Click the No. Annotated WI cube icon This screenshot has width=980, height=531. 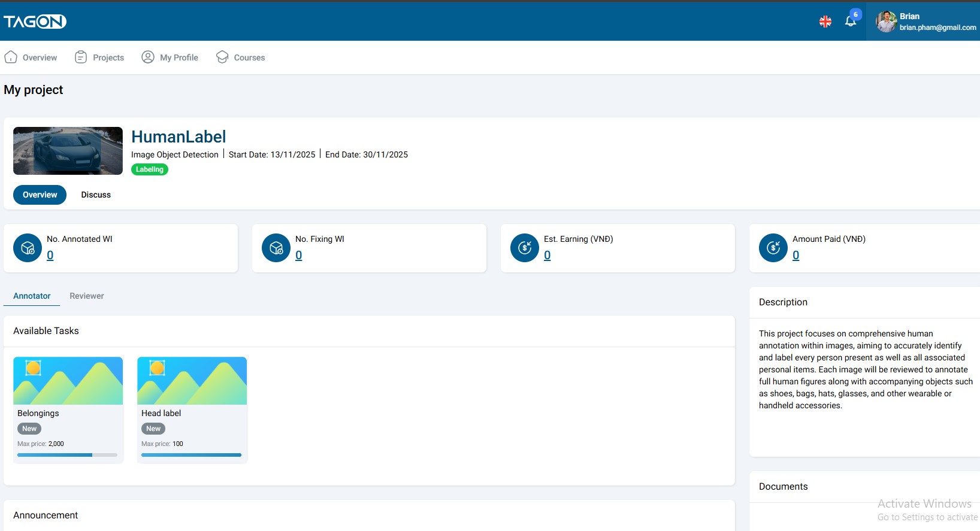pyautogui.click(x=28, y=248)
